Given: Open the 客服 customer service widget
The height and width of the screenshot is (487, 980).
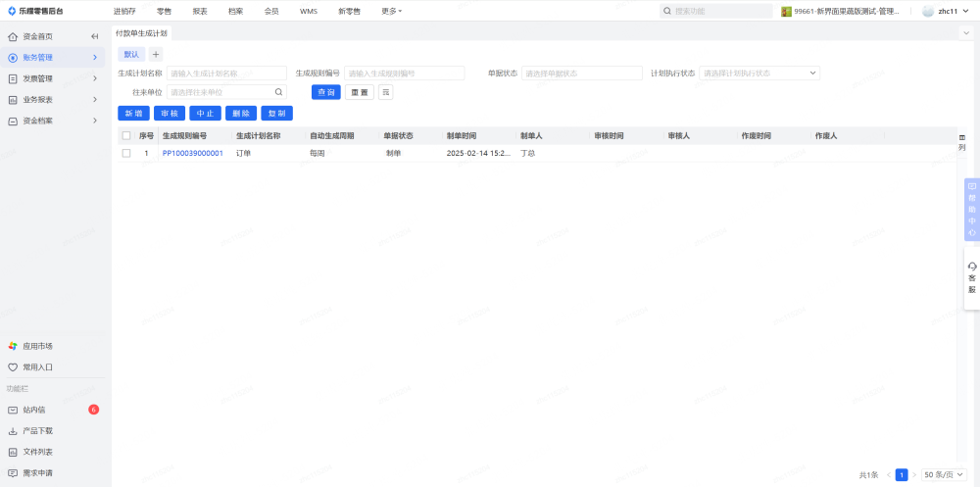Looking at the screenshot, I should pos(971,277).
